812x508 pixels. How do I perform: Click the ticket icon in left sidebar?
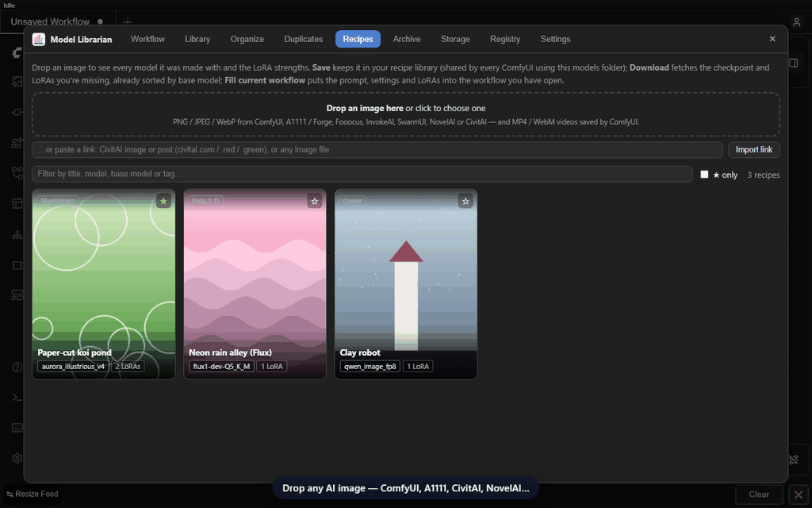17,265
